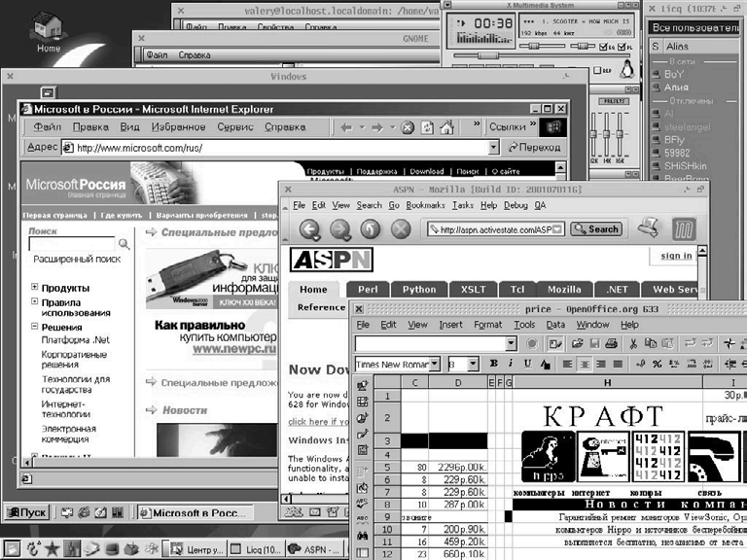747x560 pixels.
Task: Click the Stop button in Mozilla toolbar
Action: 400,229
